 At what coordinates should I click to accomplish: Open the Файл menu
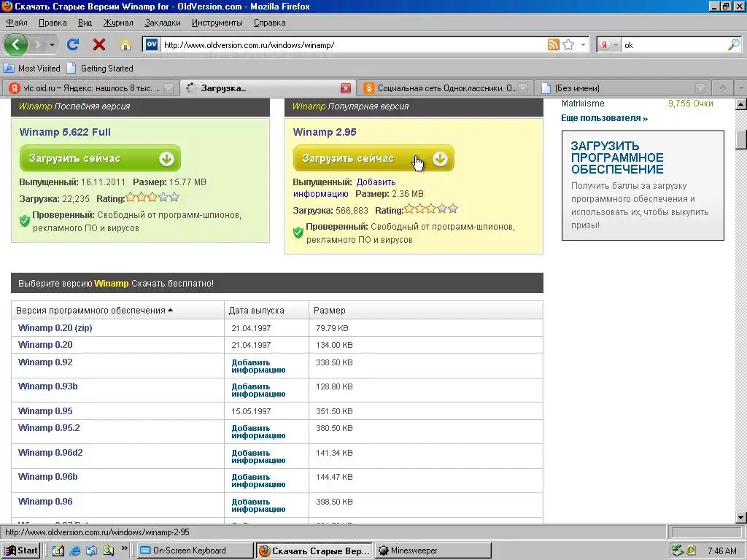pos(17,23)
